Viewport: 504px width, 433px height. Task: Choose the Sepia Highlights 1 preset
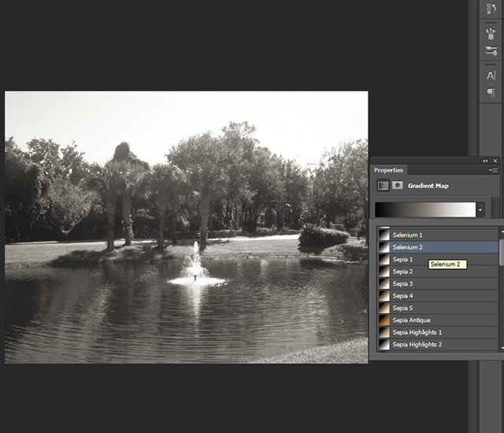click(438, 332)
